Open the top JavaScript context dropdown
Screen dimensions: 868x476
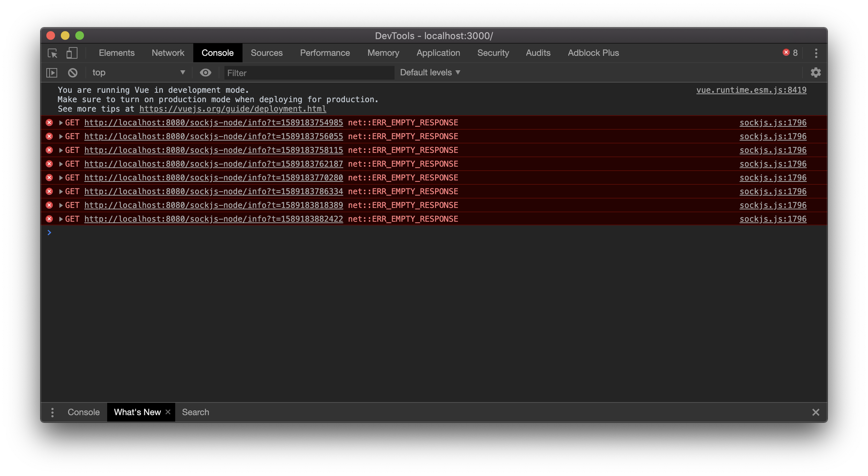(138, 73)
